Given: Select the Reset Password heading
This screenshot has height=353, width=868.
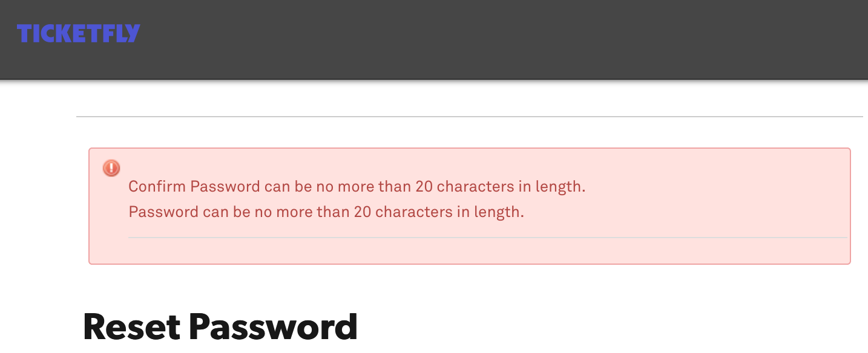Looking at the screenshot, I should point(220,326).
